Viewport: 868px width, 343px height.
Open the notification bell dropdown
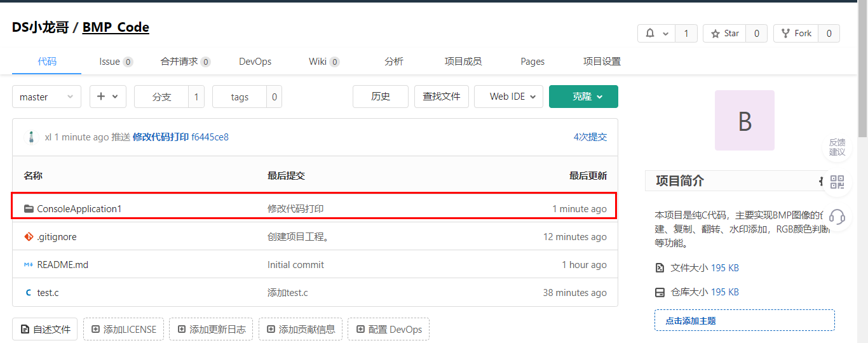click(656, 34)
